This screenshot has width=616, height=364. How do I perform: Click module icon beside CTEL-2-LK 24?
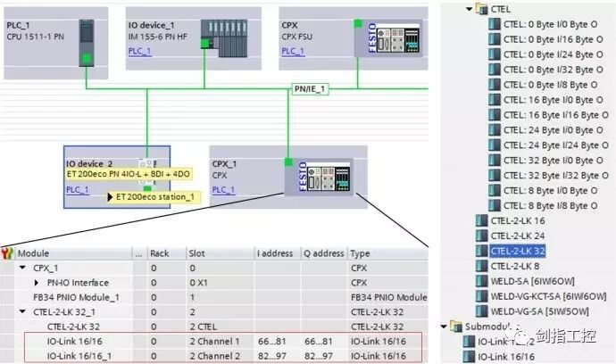pos(482,236)
